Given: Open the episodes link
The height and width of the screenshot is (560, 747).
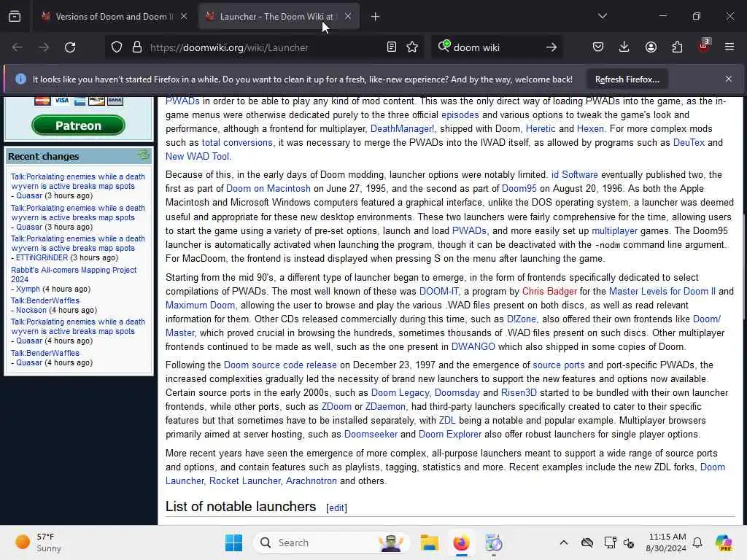Looking at the screenshot, I should (x=460, y=114).
